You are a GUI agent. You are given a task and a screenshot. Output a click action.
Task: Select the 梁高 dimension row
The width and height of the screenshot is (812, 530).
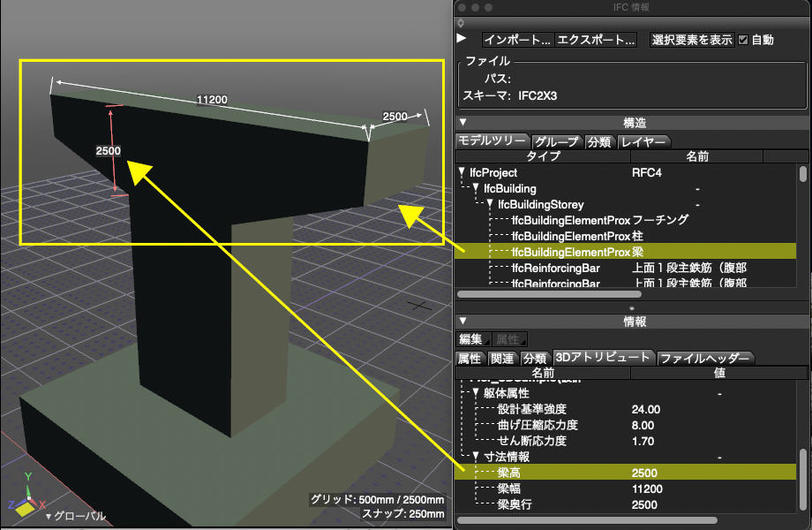point(626,472)
